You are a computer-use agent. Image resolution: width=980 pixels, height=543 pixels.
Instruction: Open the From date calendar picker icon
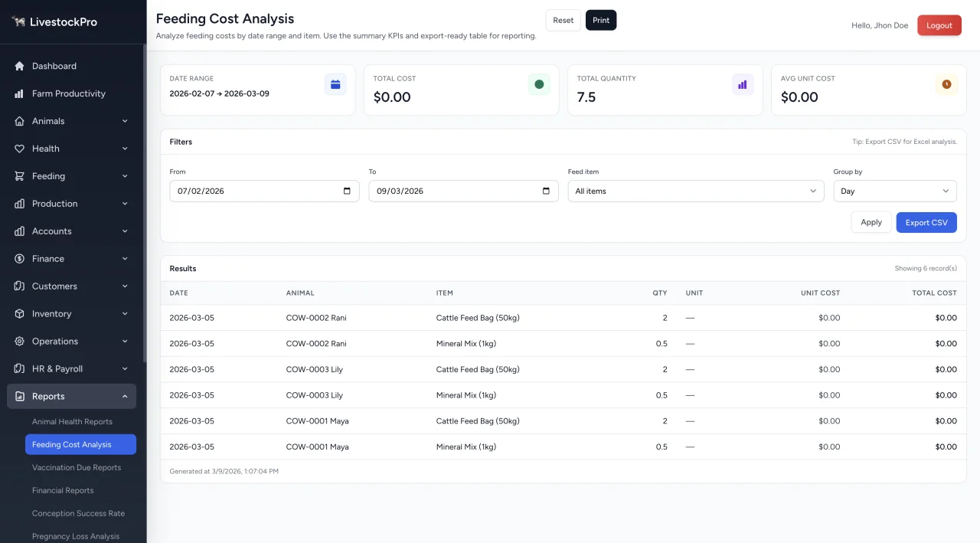point(347,191)
